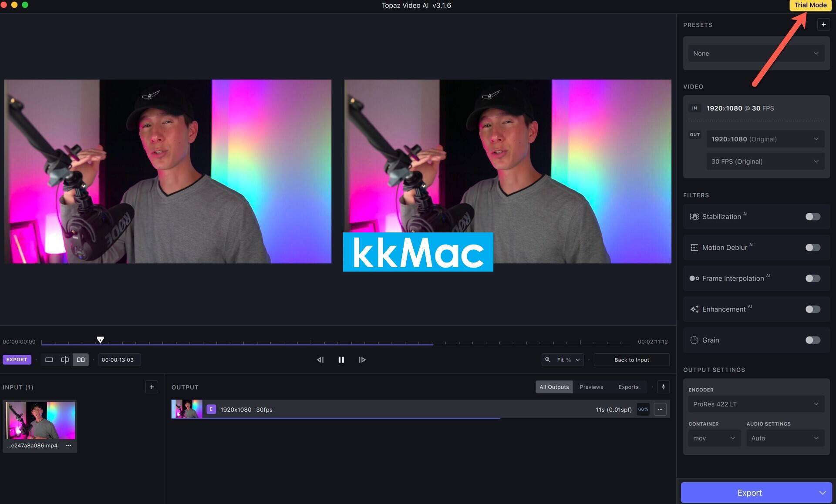Screen dimensions: 836x504
Task: Click the 11s (0.01spf) time estimate
Action: click(614, 410)
